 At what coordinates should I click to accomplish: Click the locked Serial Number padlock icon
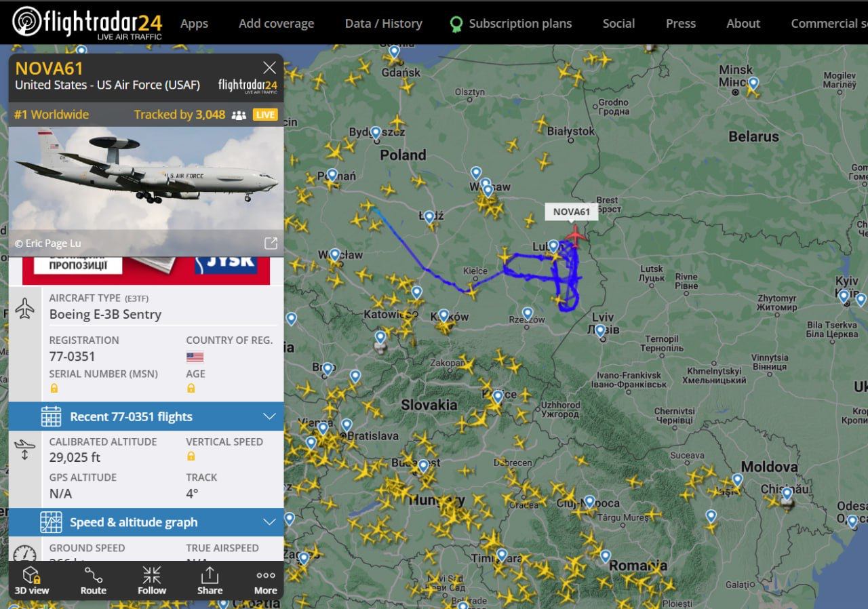54,388
